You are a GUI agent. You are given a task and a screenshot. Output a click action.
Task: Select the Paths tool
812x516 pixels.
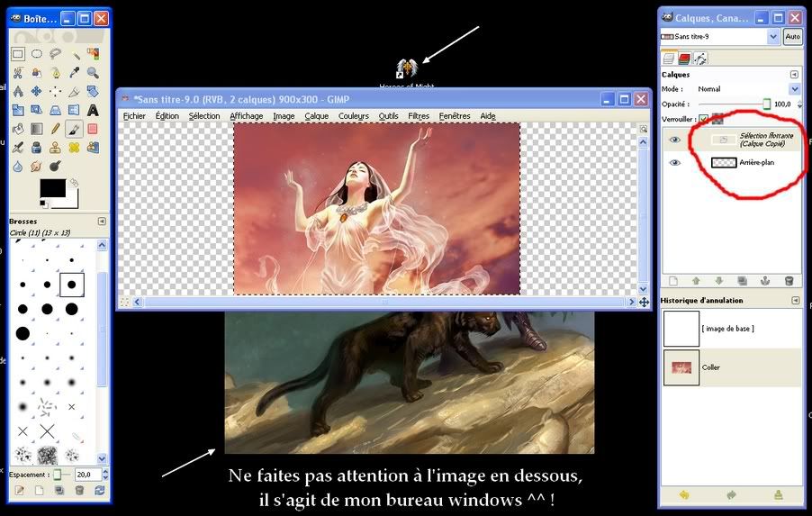point(56,73)
